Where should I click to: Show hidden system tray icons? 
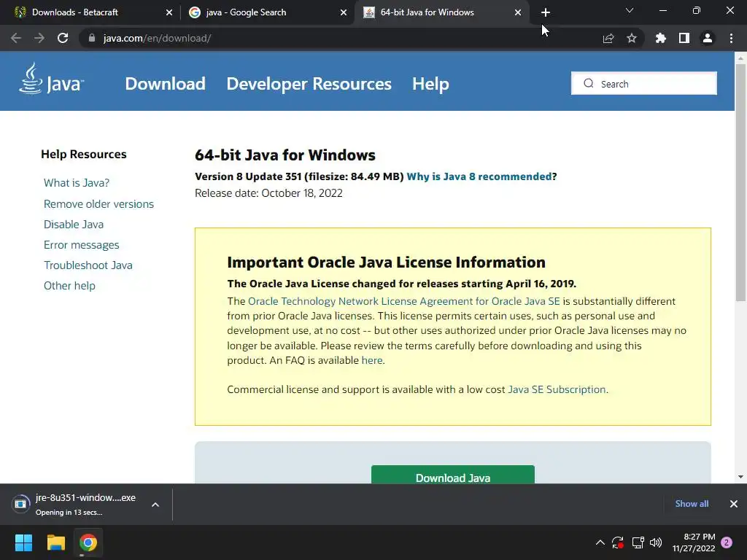point(600,542)
